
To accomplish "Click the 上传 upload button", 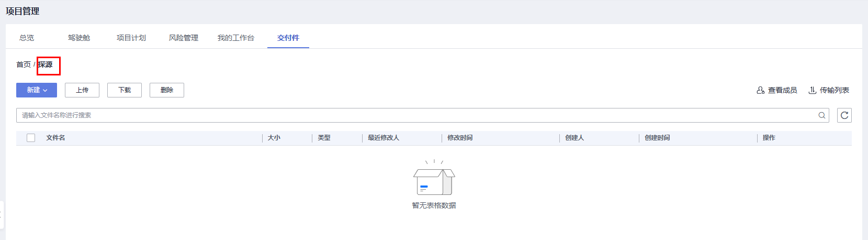I will point(82,90).
